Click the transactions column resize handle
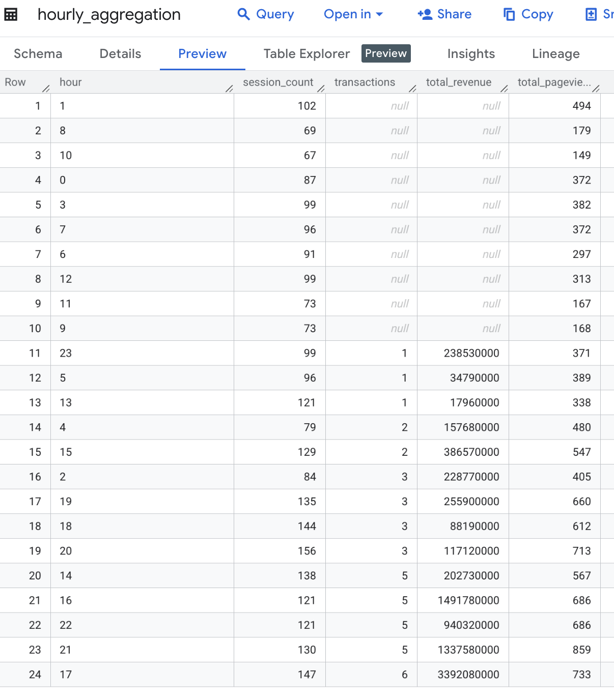614x700 pixels. click(412, 89)
